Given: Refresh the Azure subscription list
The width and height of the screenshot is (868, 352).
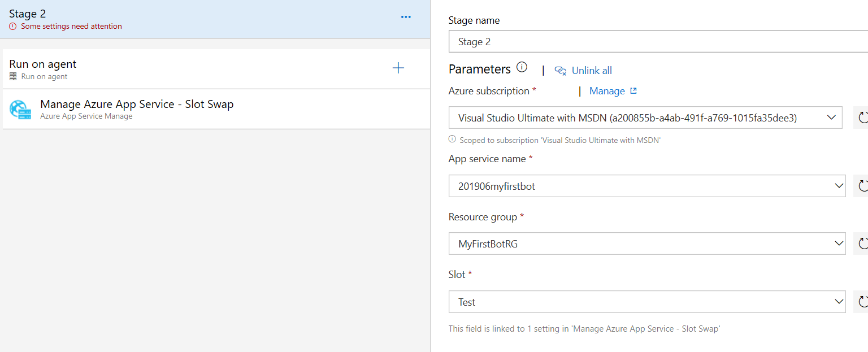Looking at the screenshot, I should click(x=862, y=118).
